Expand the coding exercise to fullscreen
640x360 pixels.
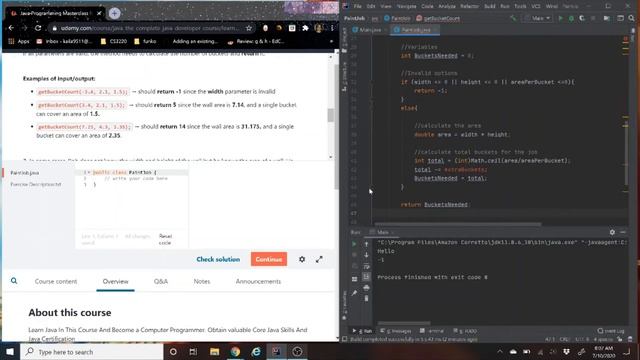(x=319, y=259)
